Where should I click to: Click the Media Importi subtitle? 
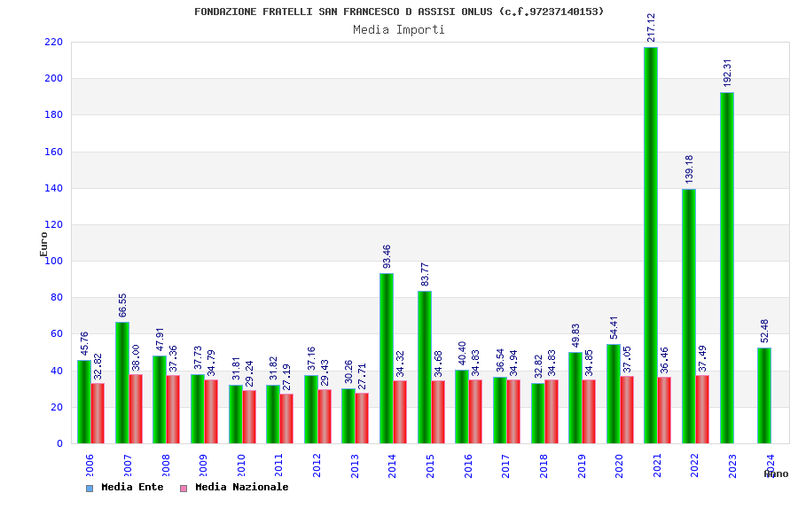click(399, 30)
